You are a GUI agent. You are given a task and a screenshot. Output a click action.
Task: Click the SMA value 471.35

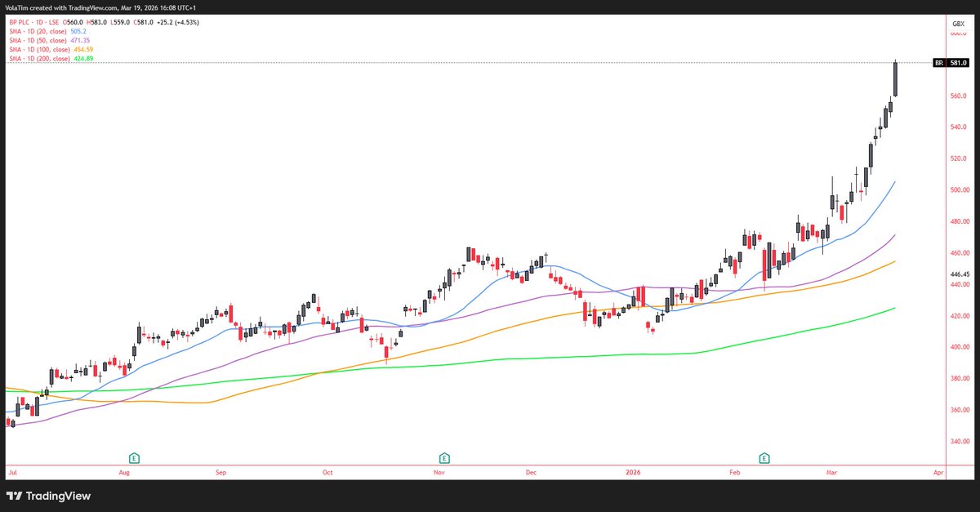pos(82,41)
